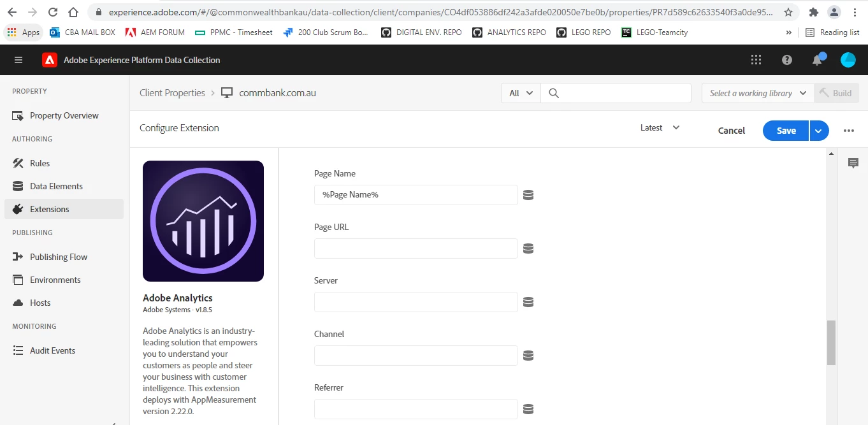The image size is (868, 425).
Task: Bookmark this page with the star
Action: tap(788, 12)
